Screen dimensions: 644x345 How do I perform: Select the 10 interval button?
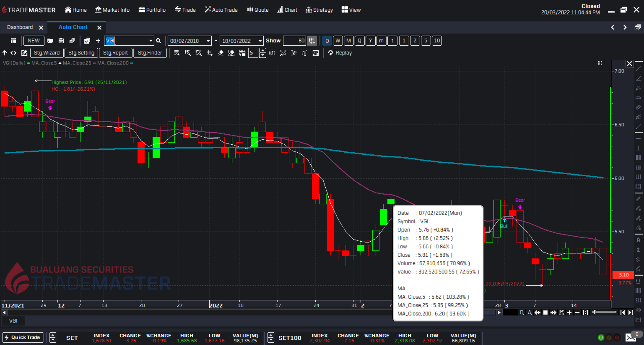(x=437, y=41)
